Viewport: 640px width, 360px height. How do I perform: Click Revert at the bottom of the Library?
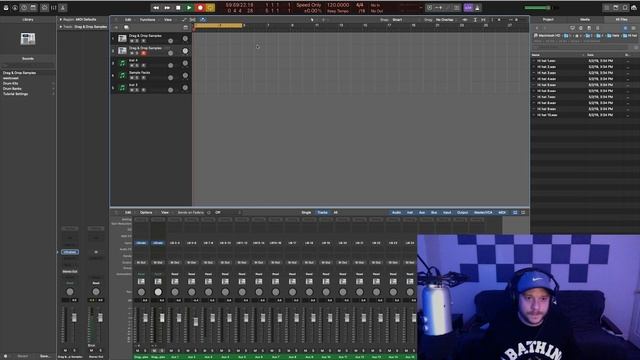(x=23, y=356)
